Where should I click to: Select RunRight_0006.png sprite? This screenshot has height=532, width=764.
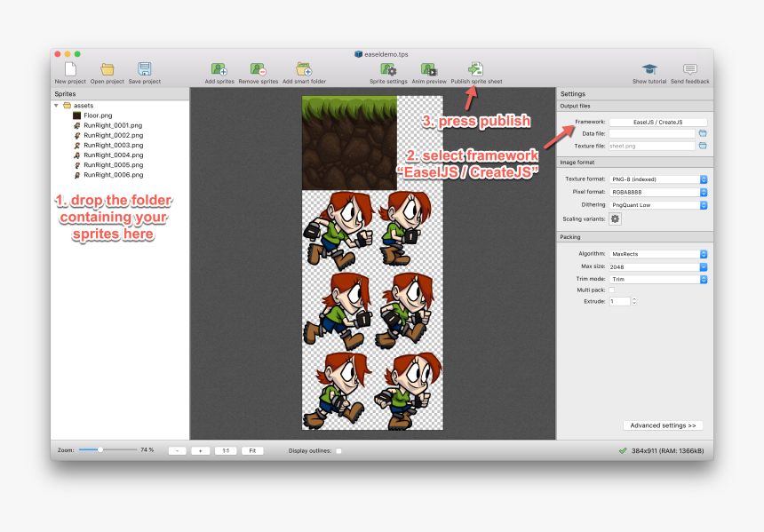click(113, 175)
